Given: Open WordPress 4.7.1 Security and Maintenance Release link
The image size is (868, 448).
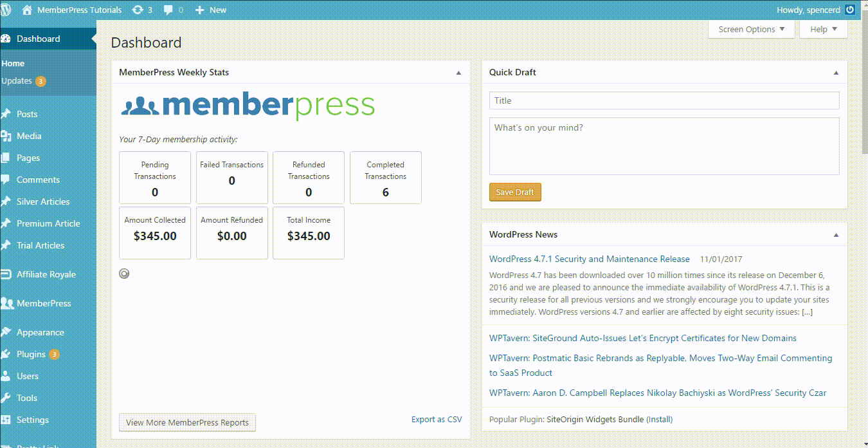Looking at the screenshot, I should [589, 259].
